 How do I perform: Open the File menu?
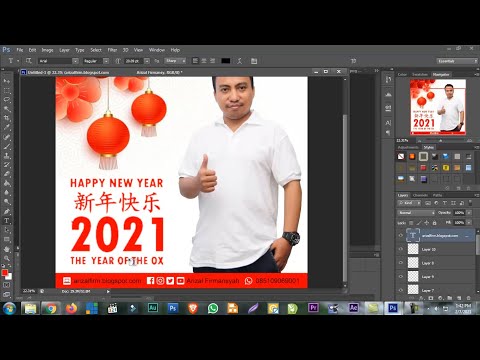(x=20, y=50)
